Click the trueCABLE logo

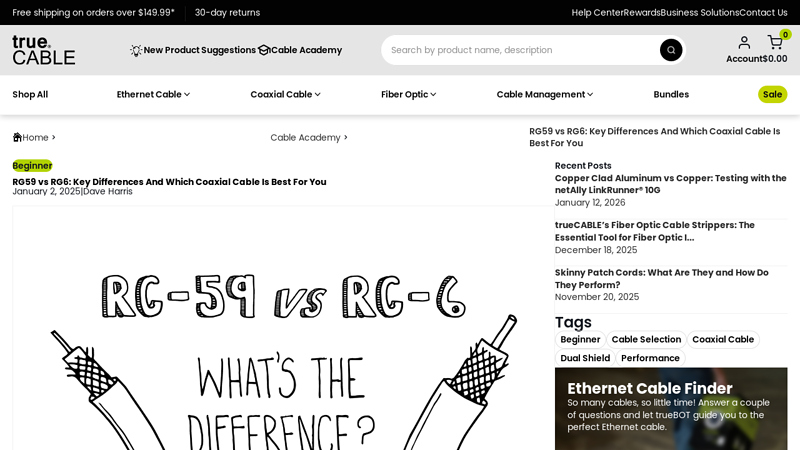click(43, 50)
